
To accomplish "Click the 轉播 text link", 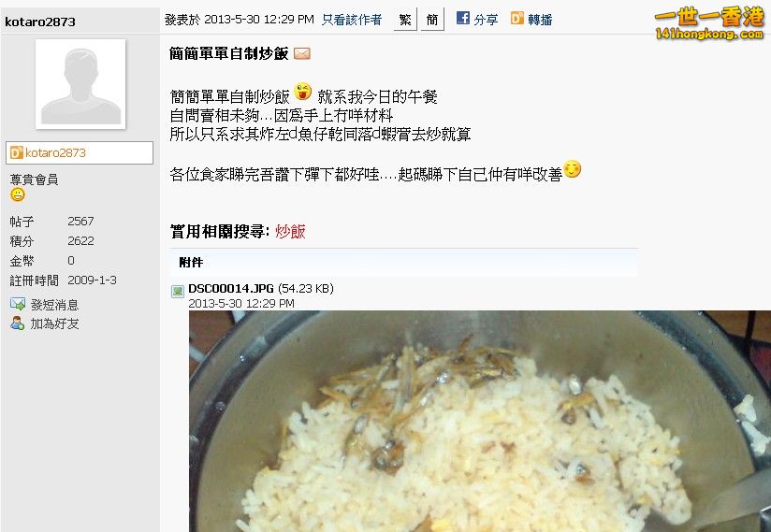I will tap(540, 20).
